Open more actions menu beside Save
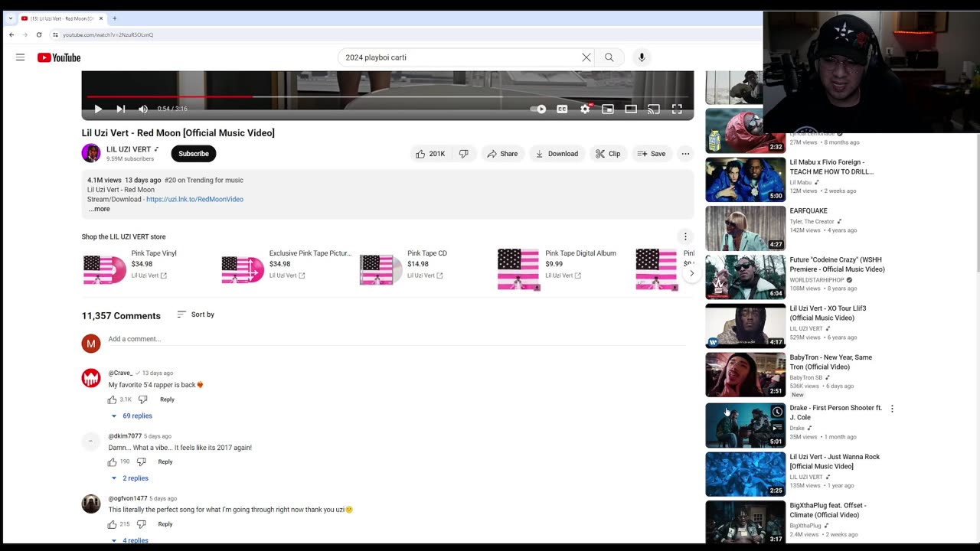Screen dimensions: 980x551 [x=685, y=154]
